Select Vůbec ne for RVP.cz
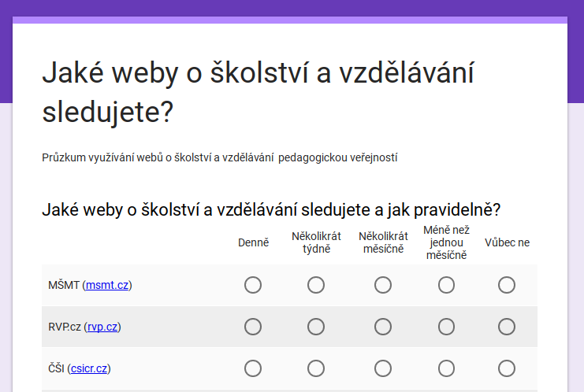The width and height of the screenshot is (584, 392). (x=507, y=327)
